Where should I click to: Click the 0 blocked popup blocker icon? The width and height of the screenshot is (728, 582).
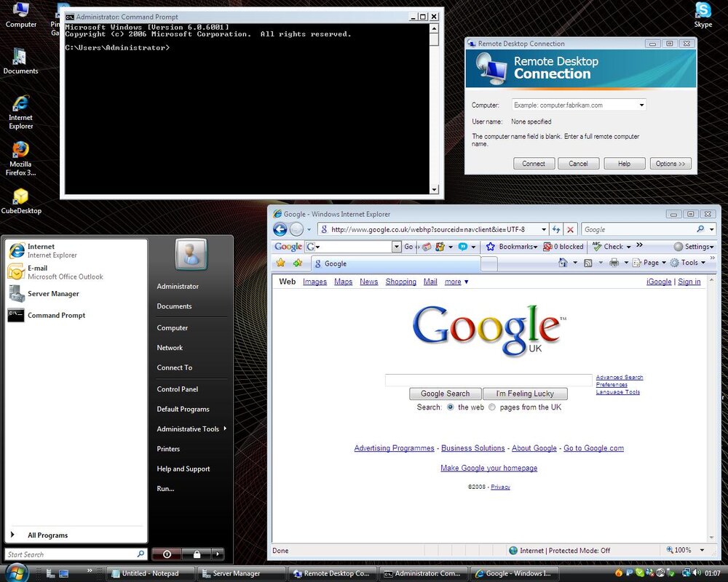point(547,247)
